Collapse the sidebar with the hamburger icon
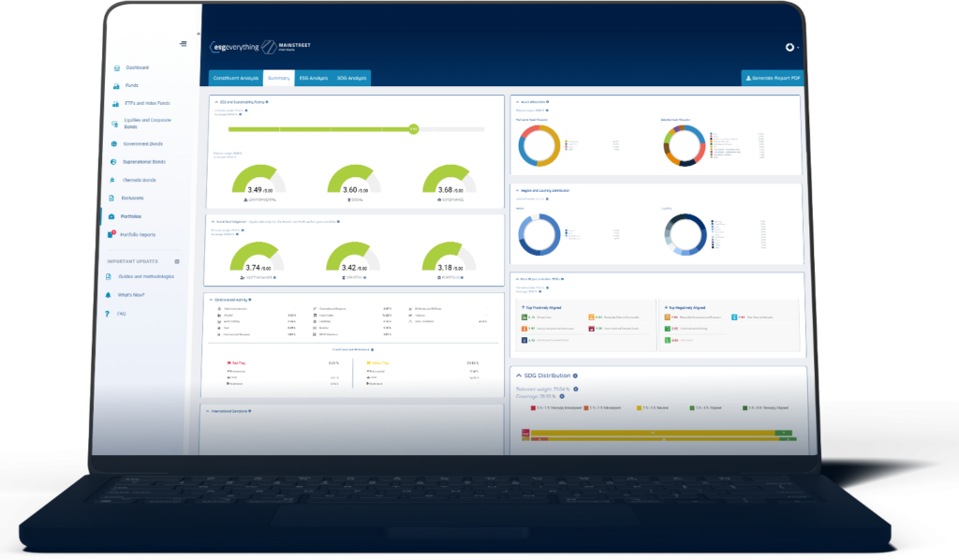 pyautogui.click(x=184, y=44)
